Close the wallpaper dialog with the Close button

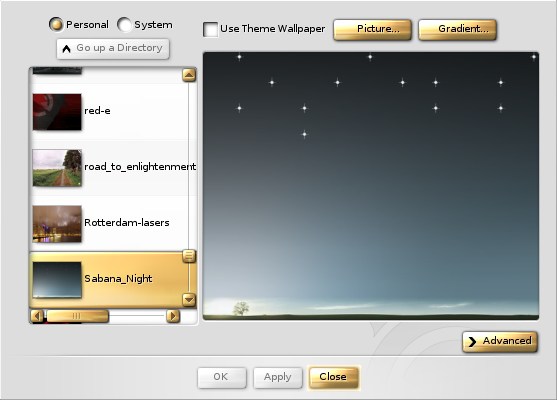pyautogui.click(x=333, y=377)
